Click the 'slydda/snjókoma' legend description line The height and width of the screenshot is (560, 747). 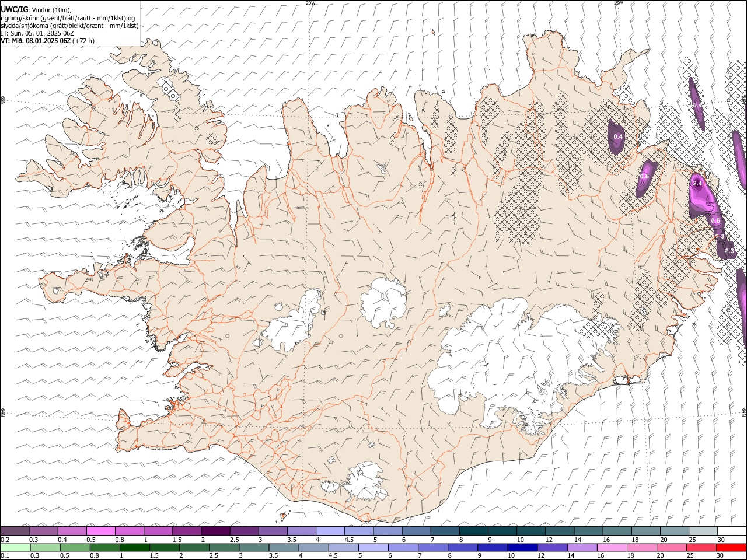69,26
